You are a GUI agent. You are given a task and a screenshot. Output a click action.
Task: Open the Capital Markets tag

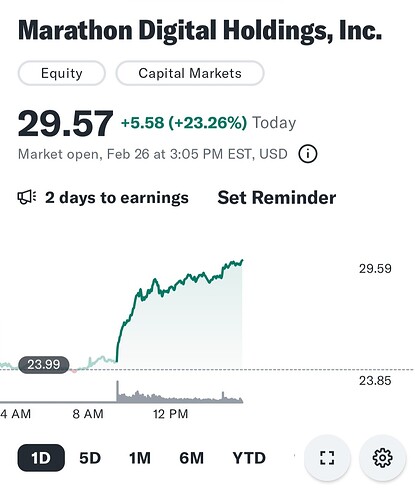coord(190,73)
